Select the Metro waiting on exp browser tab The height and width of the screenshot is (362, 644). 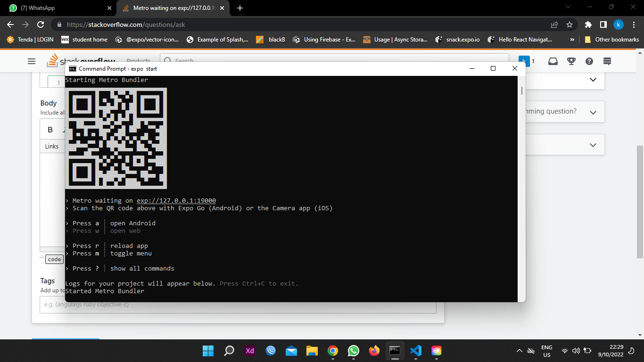point(173,8)
